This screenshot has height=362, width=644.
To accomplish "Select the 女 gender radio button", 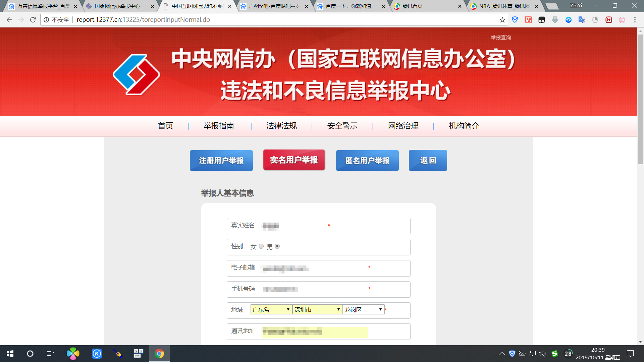I will click(261, 246).
